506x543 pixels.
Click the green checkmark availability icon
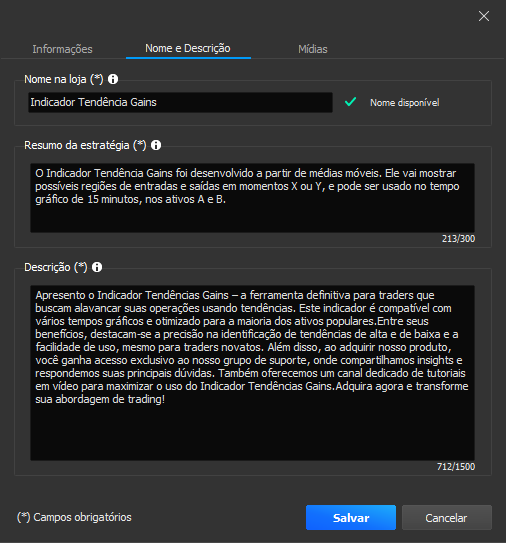coord(350,102)
